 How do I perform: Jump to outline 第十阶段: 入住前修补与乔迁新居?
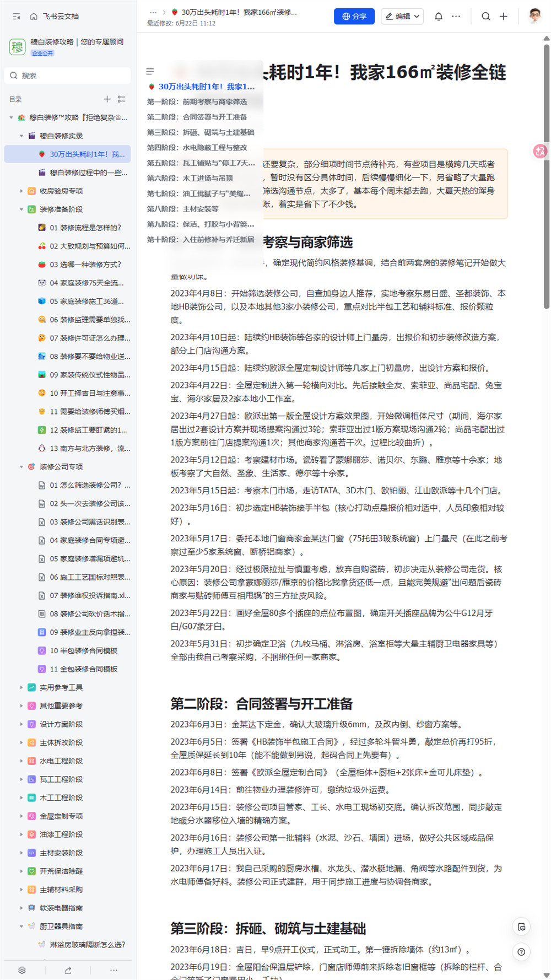[x=201, y=239]
